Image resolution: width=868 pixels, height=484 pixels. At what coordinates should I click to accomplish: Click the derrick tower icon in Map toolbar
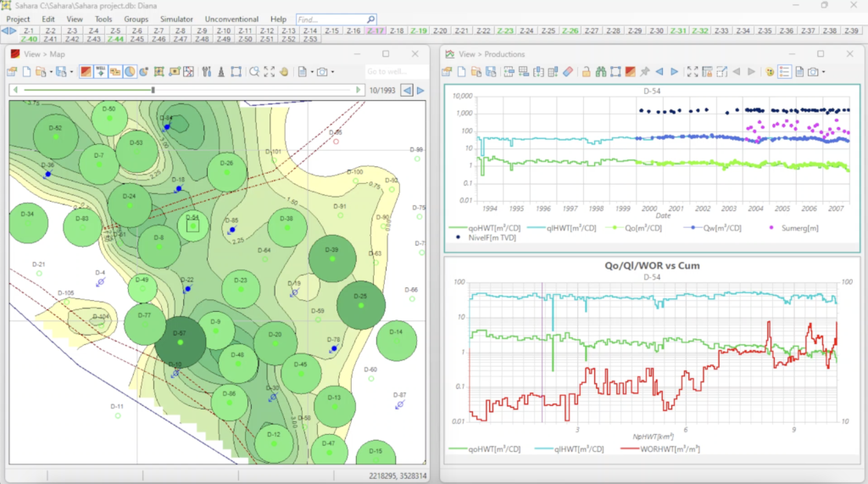point(221,71)
